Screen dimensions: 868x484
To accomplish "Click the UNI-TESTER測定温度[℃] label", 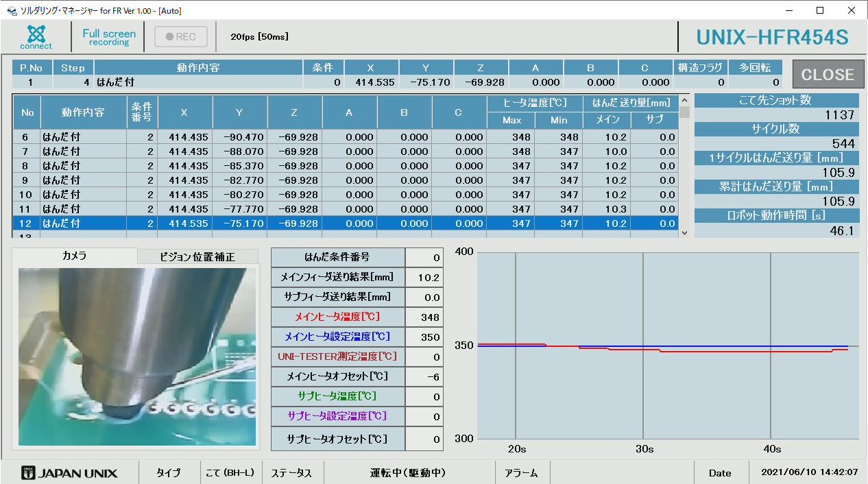I will pos(337,356).
